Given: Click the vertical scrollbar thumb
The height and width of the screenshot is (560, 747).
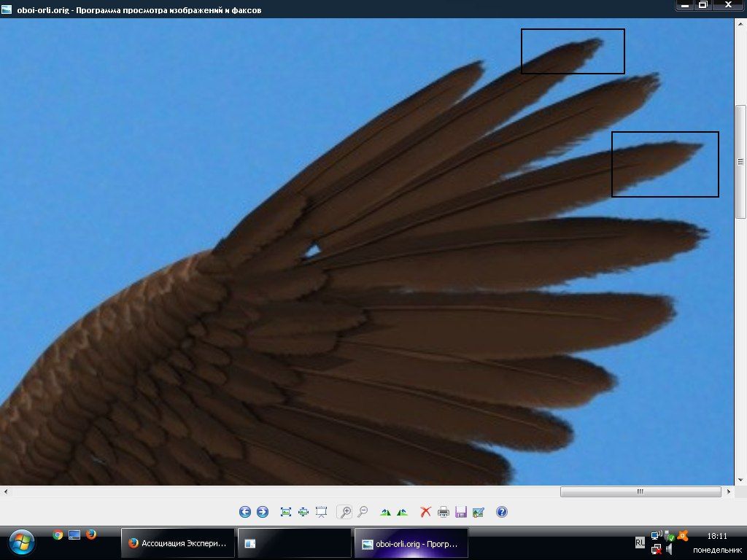Looking at the screenshot, I should pos(740,161).
